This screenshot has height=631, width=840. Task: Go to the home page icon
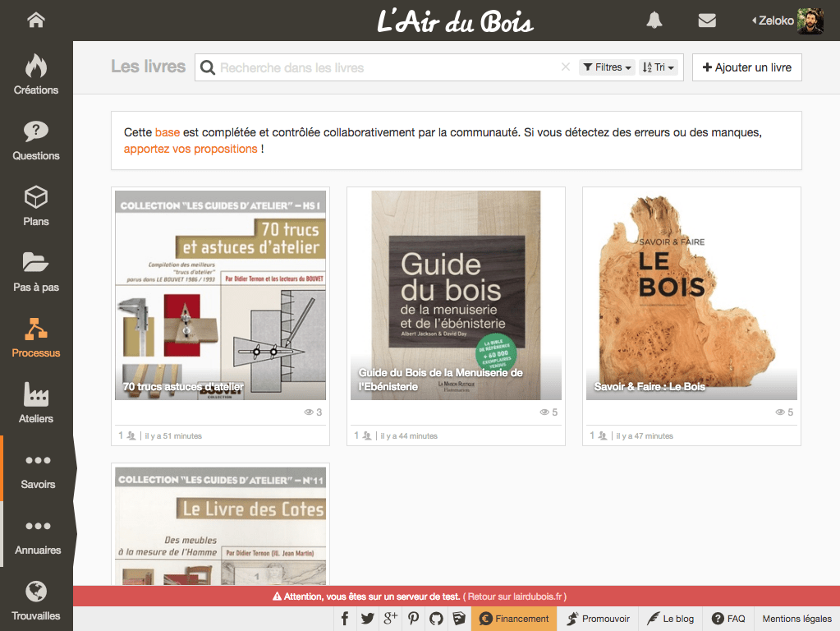coord(36,20)
